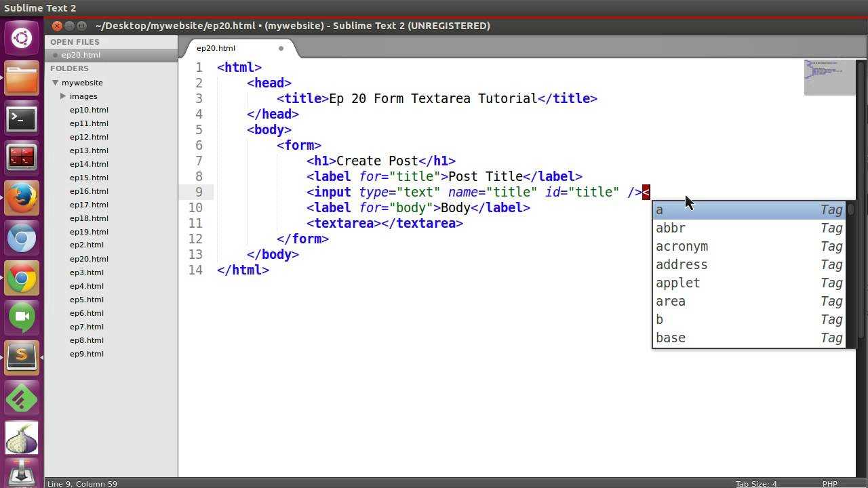Click the 'Create Post' heading text
The height and width of the screenshot is (488, 868).
point(377,161)
